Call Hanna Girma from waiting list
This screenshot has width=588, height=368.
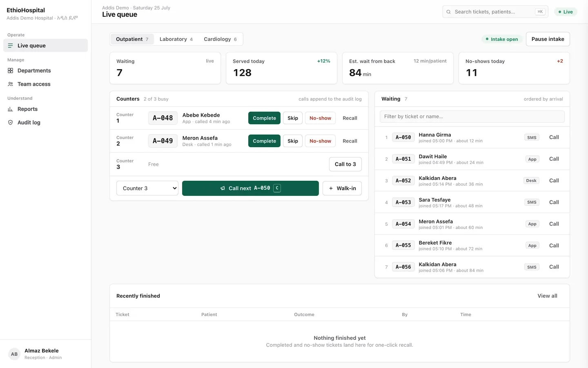tap(554, 137)
